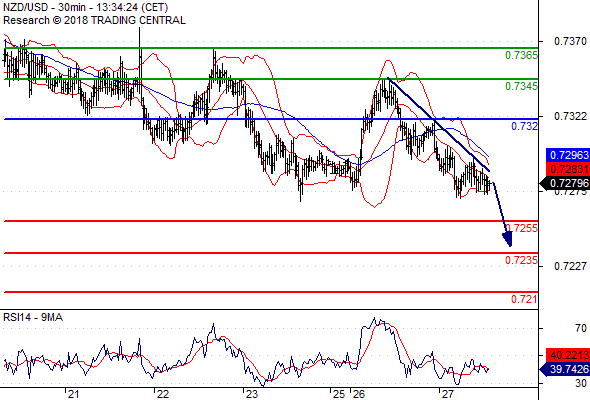Select the 0.7370 price axis label
The image size is (590, 400).
(570, 41)
